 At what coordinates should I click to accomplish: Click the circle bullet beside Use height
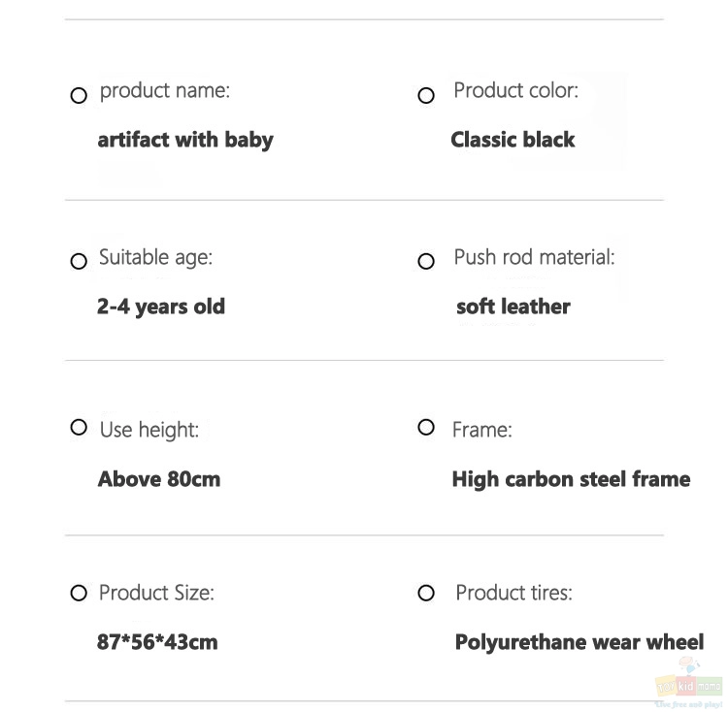coord(79,427)
